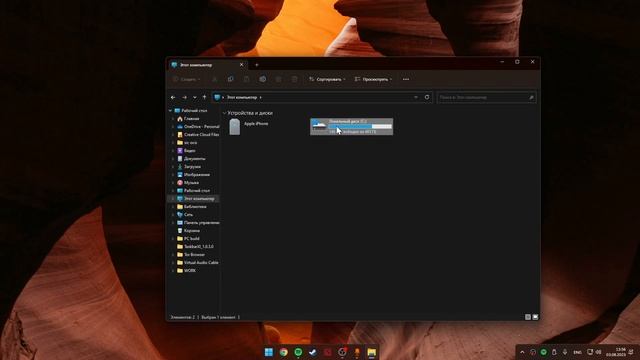
Task: Open Панель управления in sidebar
Action: click(x=198, y=222)
